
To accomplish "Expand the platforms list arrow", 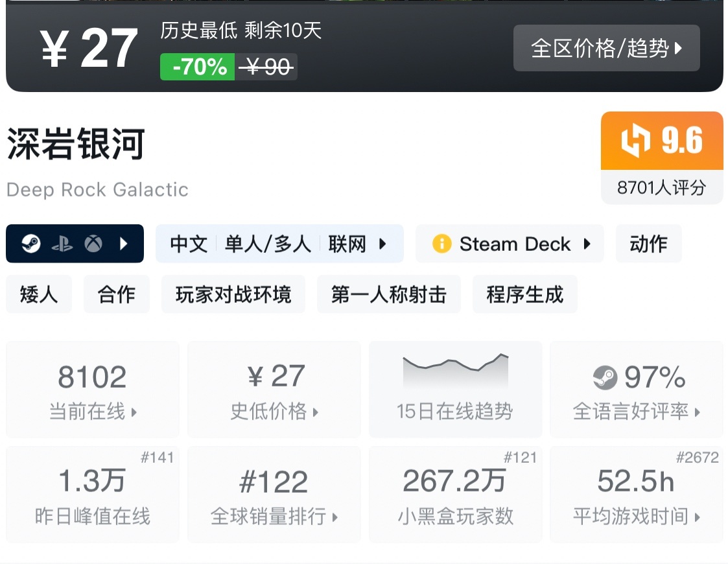I will (x=124, y=244).
